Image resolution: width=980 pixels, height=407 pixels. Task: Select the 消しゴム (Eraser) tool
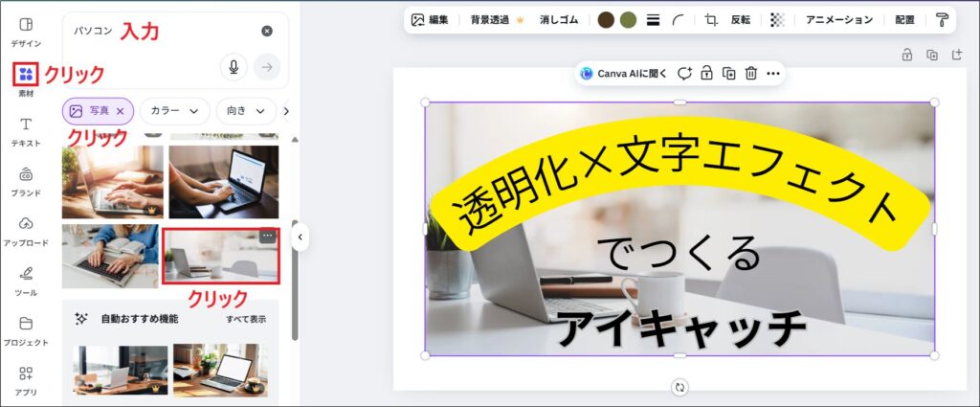pyautogui.click(x=559, y=20)
